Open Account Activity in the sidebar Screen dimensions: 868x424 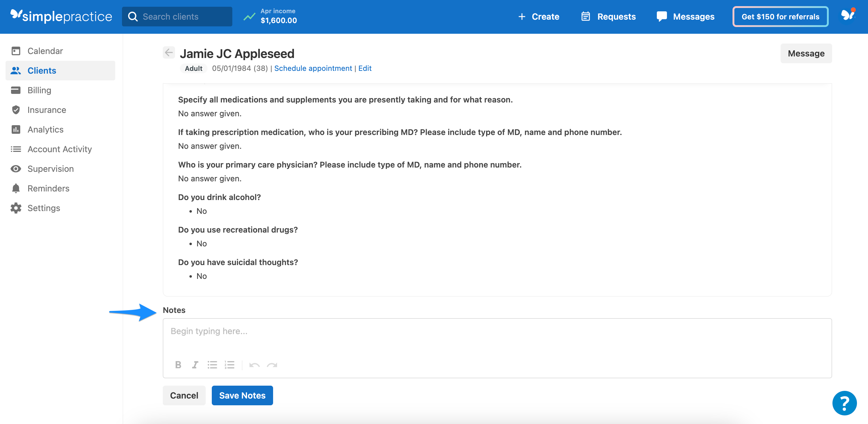(x=60, y=149)
